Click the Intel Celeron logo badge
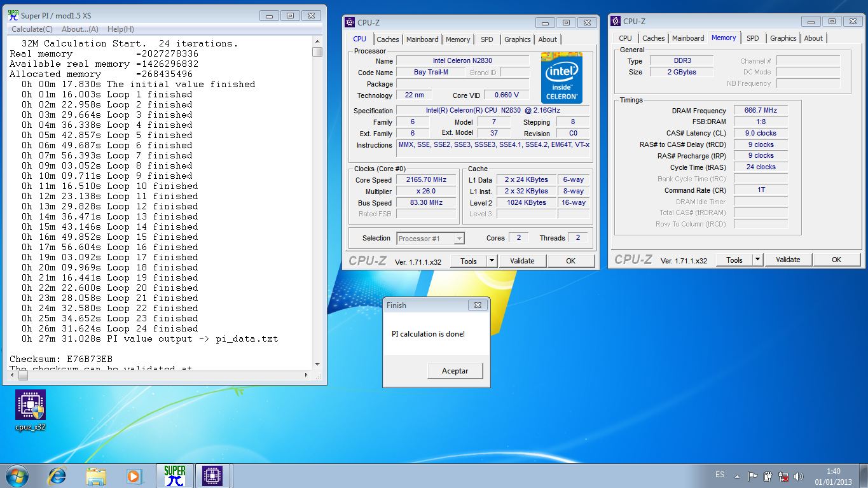 (x=561, y=79)
